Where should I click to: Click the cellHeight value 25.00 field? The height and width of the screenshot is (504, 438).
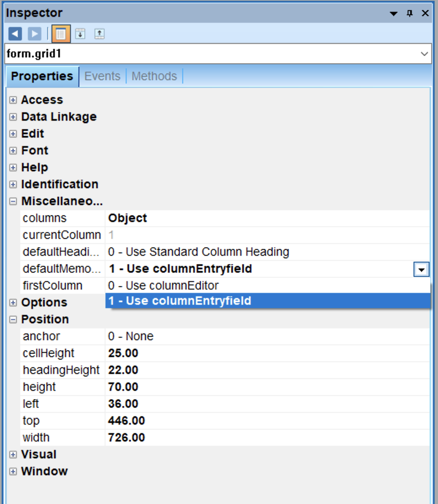(267, 353)
